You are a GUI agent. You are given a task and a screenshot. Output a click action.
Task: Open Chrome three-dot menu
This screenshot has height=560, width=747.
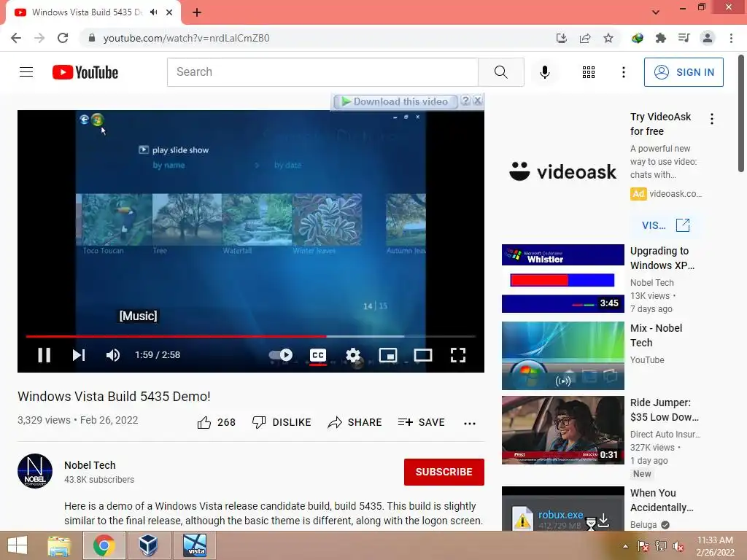coord(731,38)
